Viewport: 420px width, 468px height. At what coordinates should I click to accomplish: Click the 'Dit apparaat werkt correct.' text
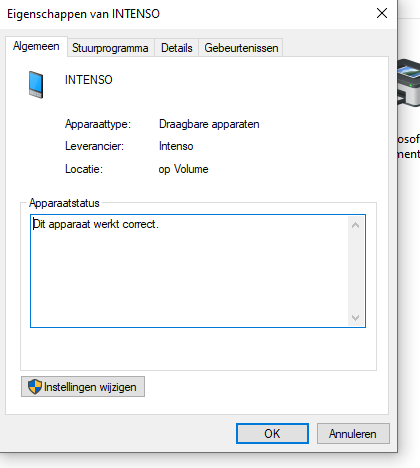96,224
